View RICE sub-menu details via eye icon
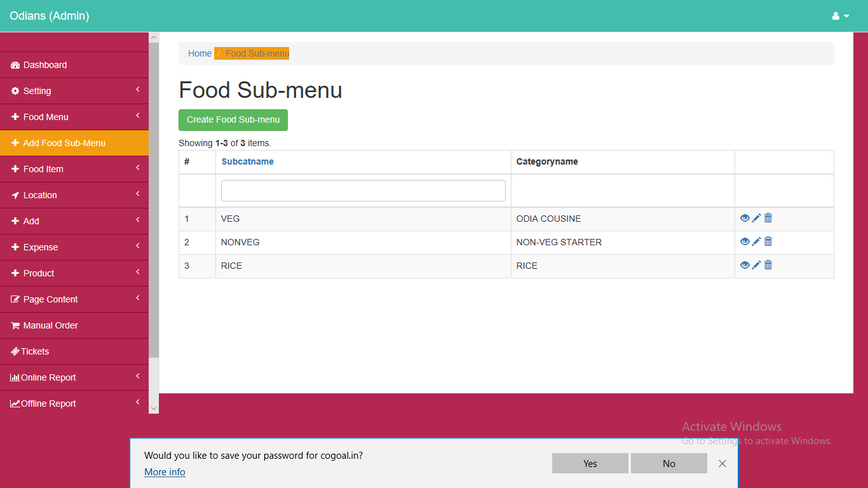Image resolution: width=868 pixels, height=488 pixels. click(745, 265)
